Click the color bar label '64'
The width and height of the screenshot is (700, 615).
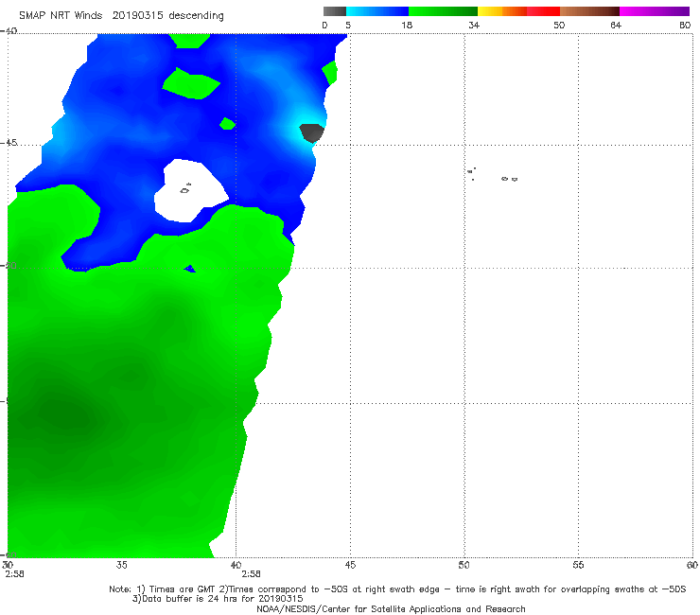(x=616, y=26)
